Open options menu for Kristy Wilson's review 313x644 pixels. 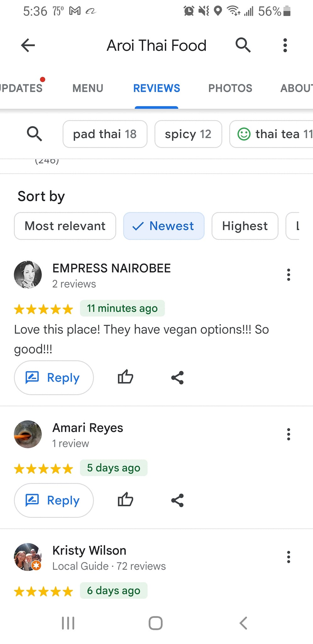click(288, 557)
